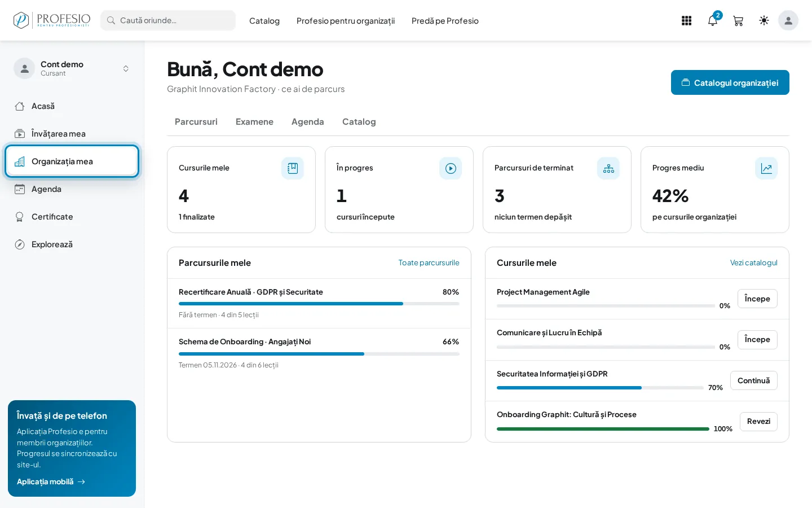Click the Certificate badge icon

tap(20, 217)
